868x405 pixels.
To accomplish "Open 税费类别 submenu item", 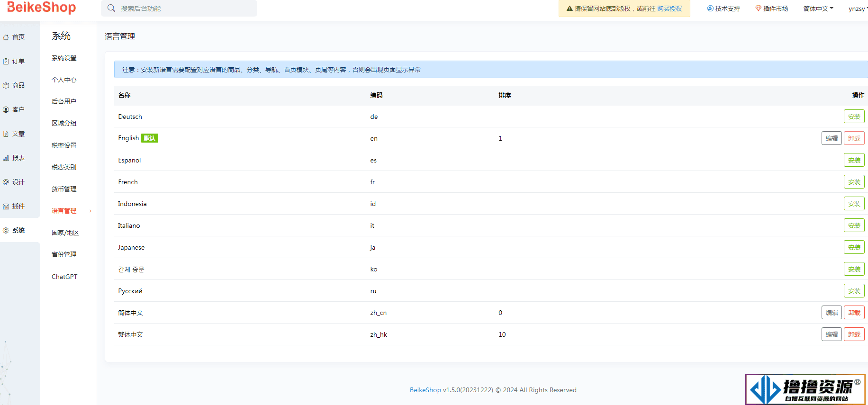I will click(x=64, y=167).
